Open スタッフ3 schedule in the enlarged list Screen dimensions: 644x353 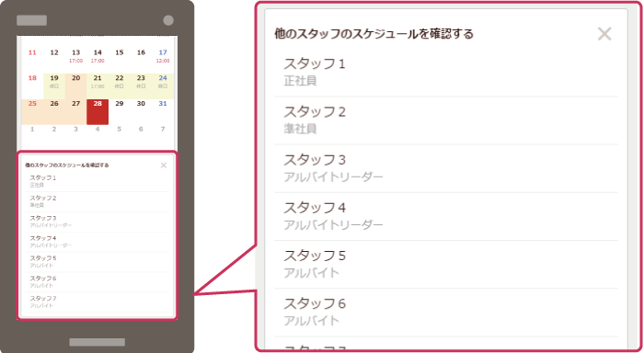446,168
